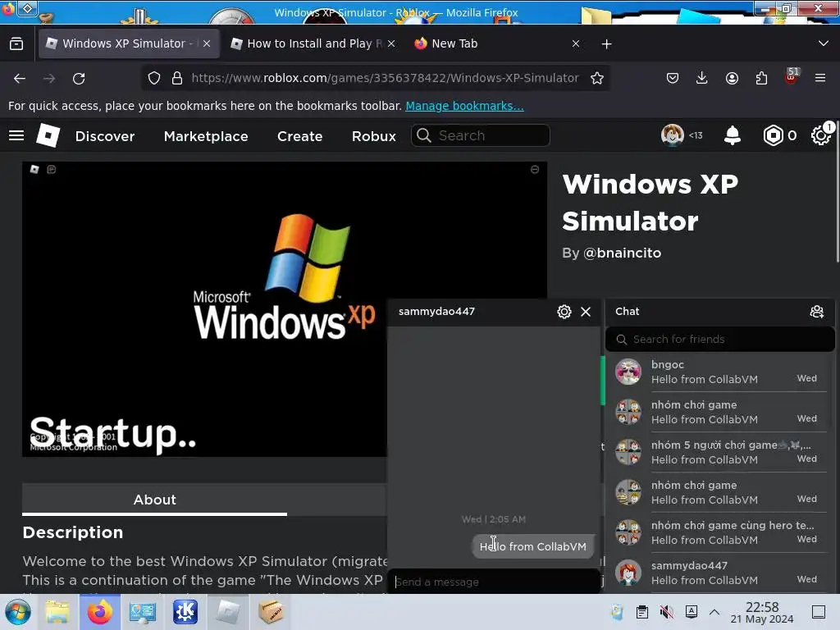Open Robux in Roblox navigation

click(374, 136)
